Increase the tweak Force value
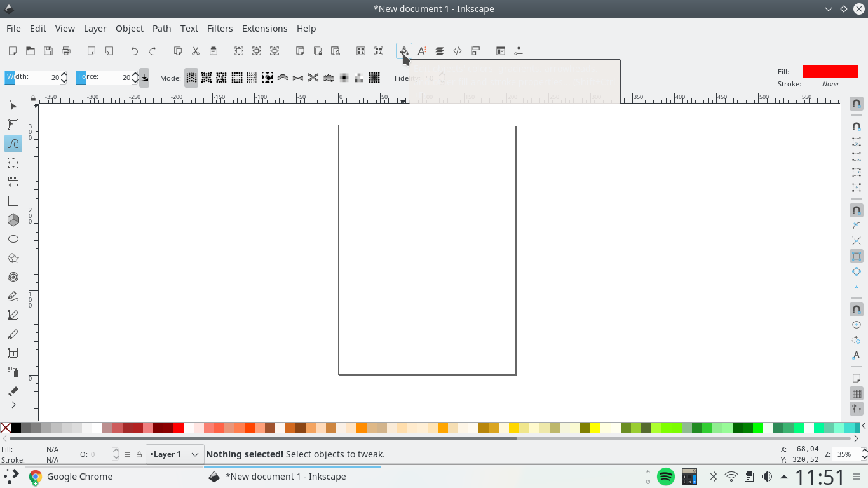 coord(135,74)
